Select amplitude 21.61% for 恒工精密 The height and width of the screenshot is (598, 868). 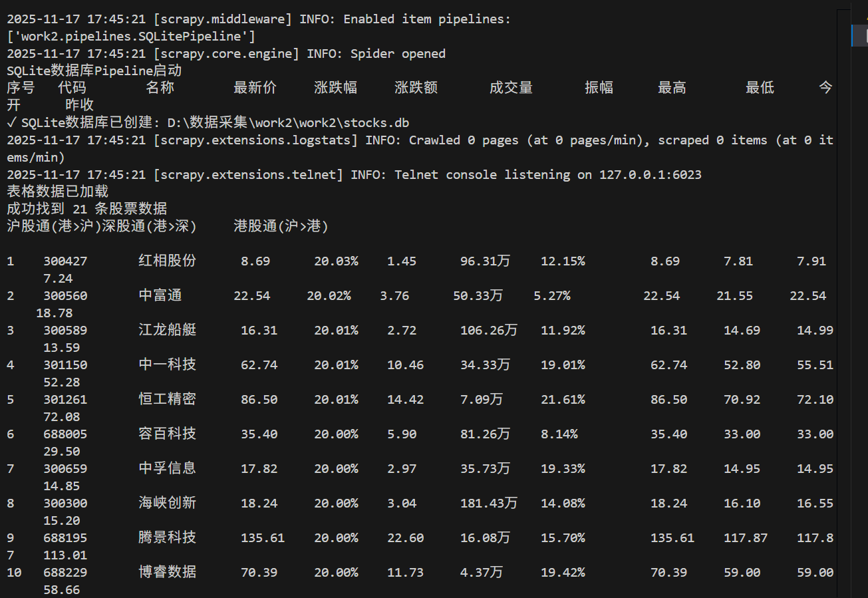[563, 400]
